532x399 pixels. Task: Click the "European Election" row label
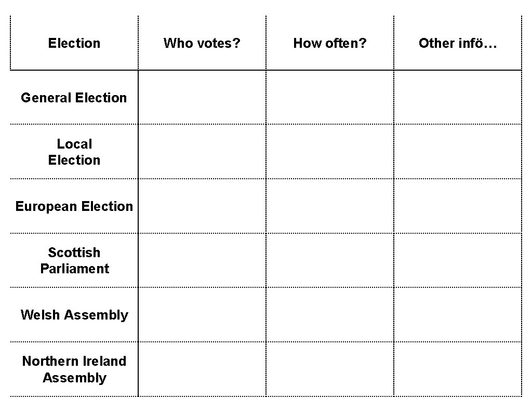(74, 206)
